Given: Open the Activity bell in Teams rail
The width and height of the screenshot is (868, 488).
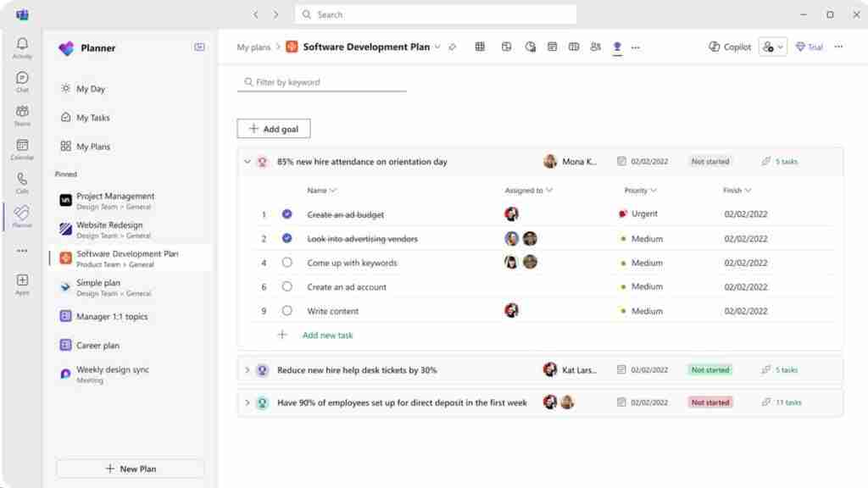Looking at the screenshot, I should (x=22, y=47).
